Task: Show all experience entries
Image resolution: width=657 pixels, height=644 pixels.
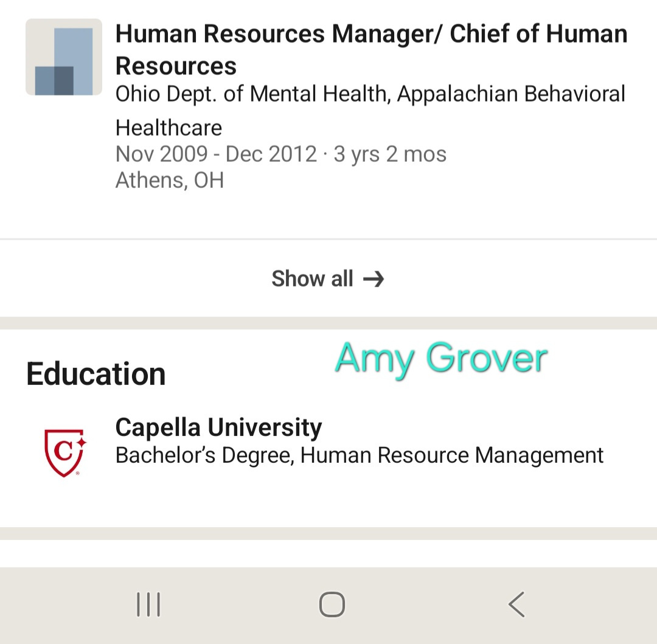Action: (x=328, y=279)
